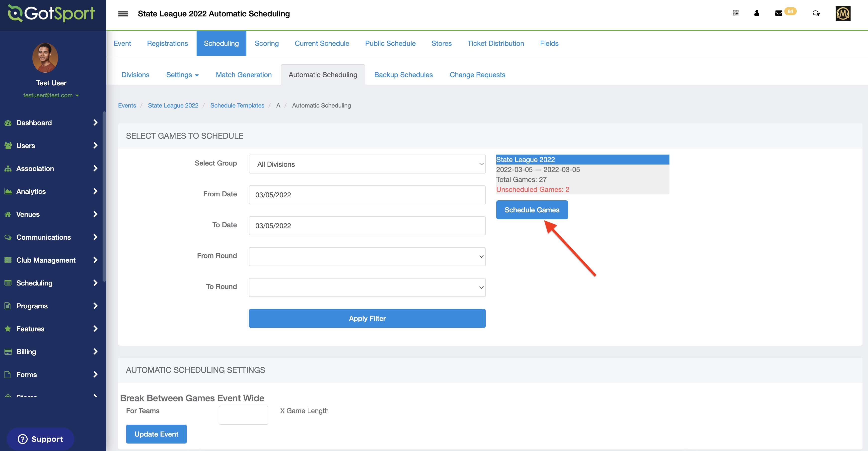Image resolution: width=868 pixels, height=451 pixels.
Task: Click the Update Event button
Action: 156,434
